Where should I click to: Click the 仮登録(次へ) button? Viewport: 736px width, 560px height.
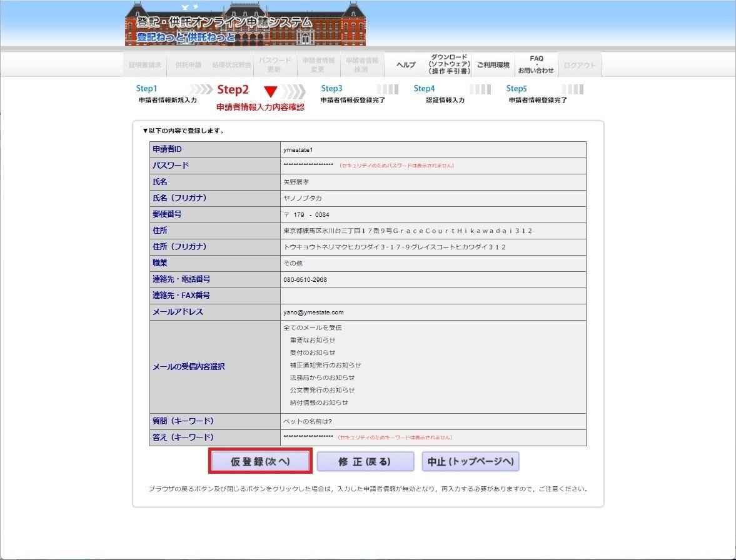[x=260, y=461]
